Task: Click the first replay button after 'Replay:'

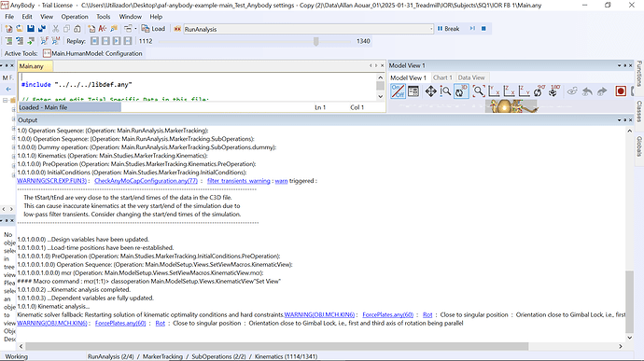Action: click(94, 41)
